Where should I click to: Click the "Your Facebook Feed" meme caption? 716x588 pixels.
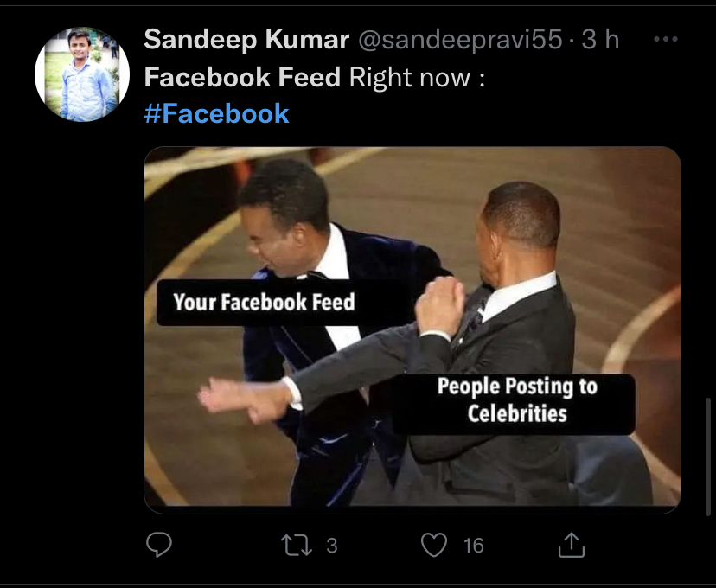click(x=264, y=303)
